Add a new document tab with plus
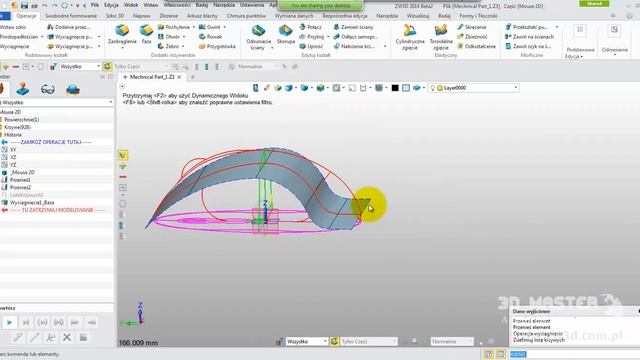 coord(192,77)
